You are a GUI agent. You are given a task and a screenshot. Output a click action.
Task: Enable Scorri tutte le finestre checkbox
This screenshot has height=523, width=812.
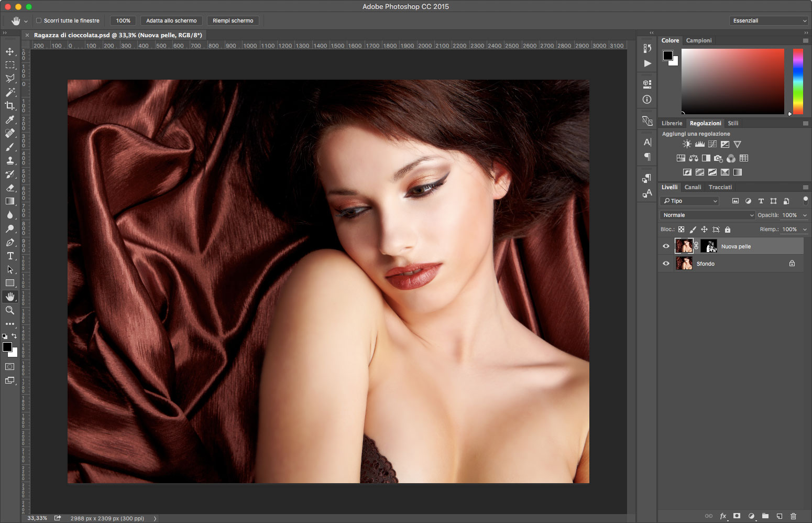(39, 20)
